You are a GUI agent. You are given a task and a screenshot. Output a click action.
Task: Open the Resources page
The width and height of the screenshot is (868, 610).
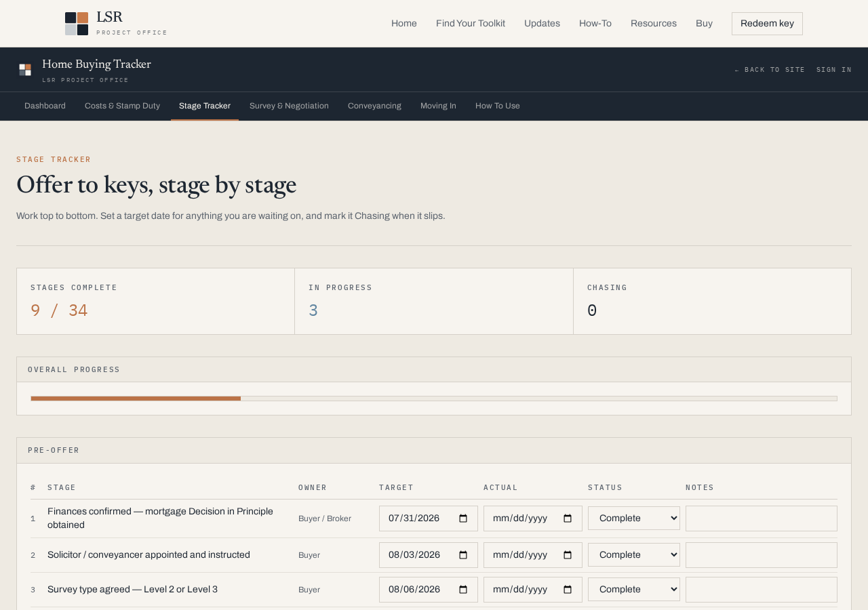[654, 24]
